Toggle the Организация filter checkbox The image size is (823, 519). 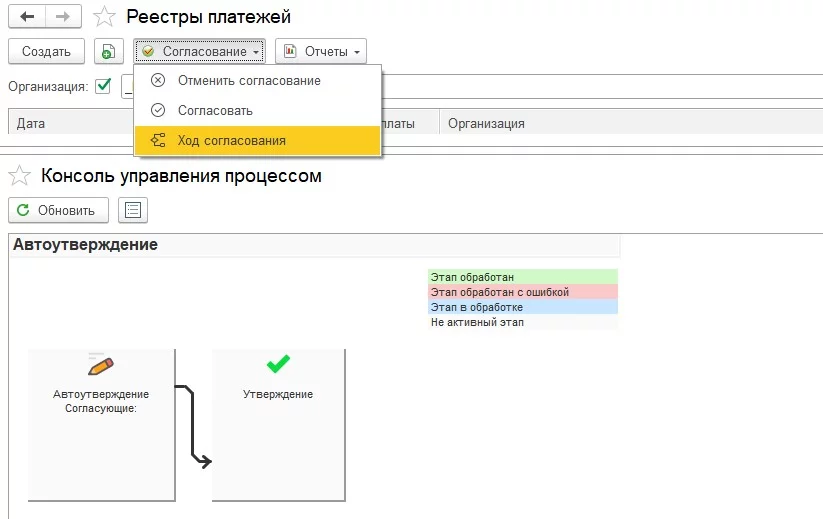[x=102, y=87]
